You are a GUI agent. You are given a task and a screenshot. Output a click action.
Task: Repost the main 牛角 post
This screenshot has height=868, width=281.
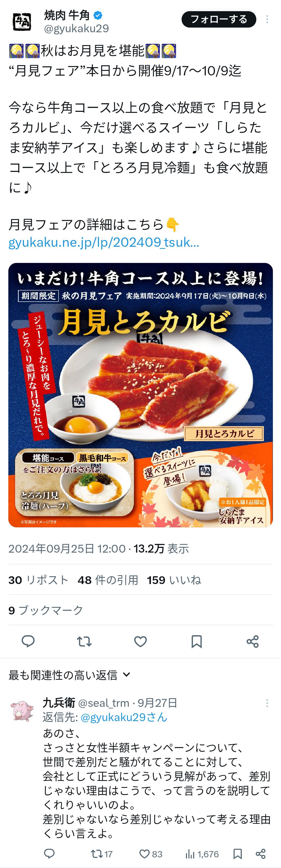[x=84, y=641]
